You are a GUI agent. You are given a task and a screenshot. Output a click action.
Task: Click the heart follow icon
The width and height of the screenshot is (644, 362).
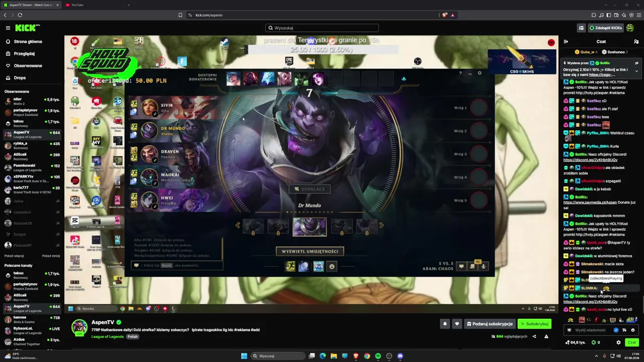point(457,324)
